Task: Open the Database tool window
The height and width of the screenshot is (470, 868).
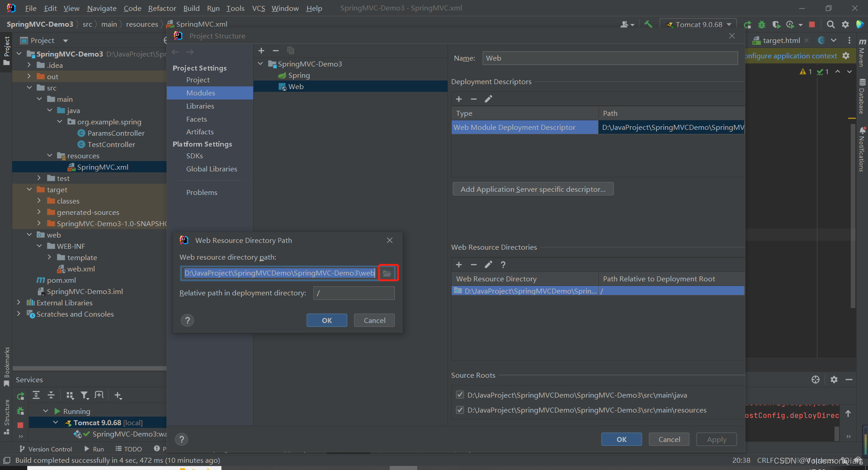Action: [x=862, y=96]
